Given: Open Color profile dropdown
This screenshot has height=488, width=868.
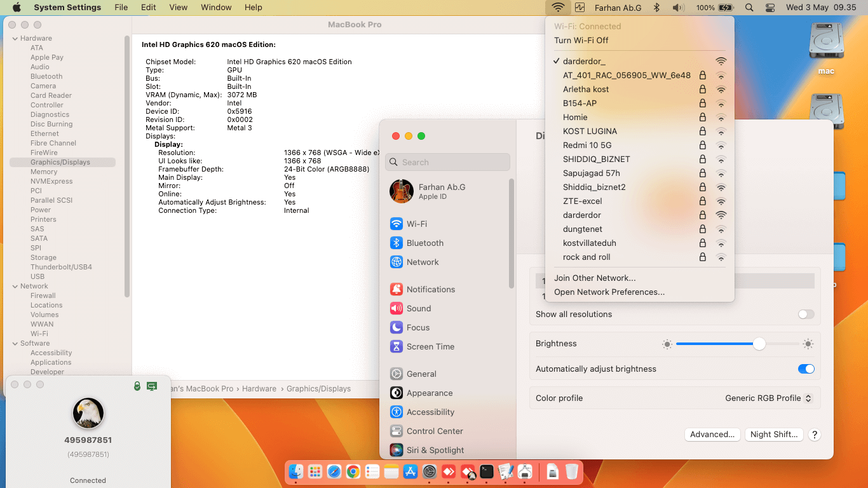Looking at the screenshot, I should pyautogui.click(x=768, y=398).
